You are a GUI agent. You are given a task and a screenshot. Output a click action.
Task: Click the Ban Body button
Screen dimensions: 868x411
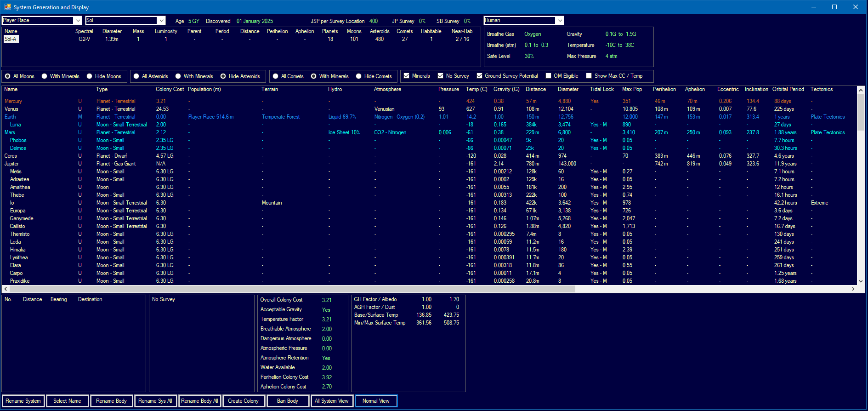pyautogui.click(x=288, y=401)
